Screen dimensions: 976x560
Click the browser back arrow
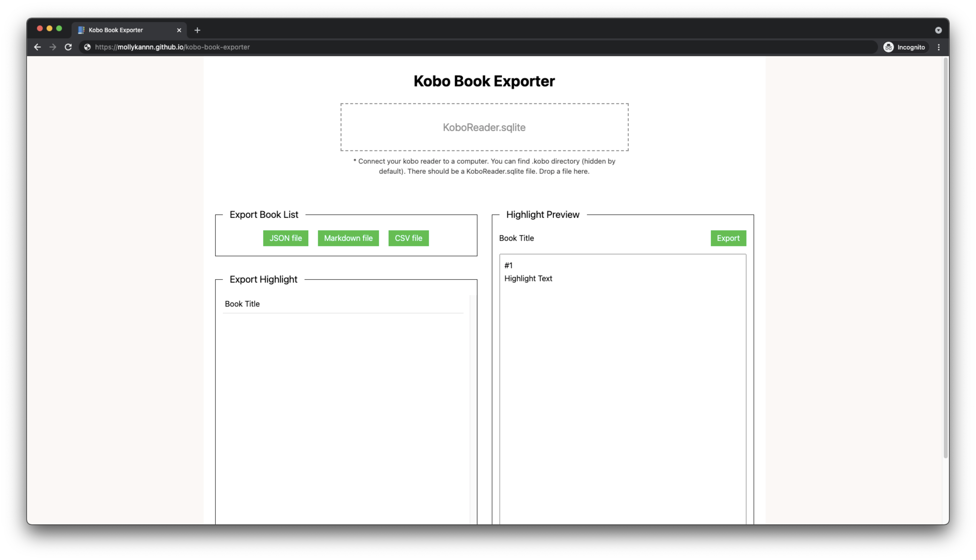tap(37, 47)
